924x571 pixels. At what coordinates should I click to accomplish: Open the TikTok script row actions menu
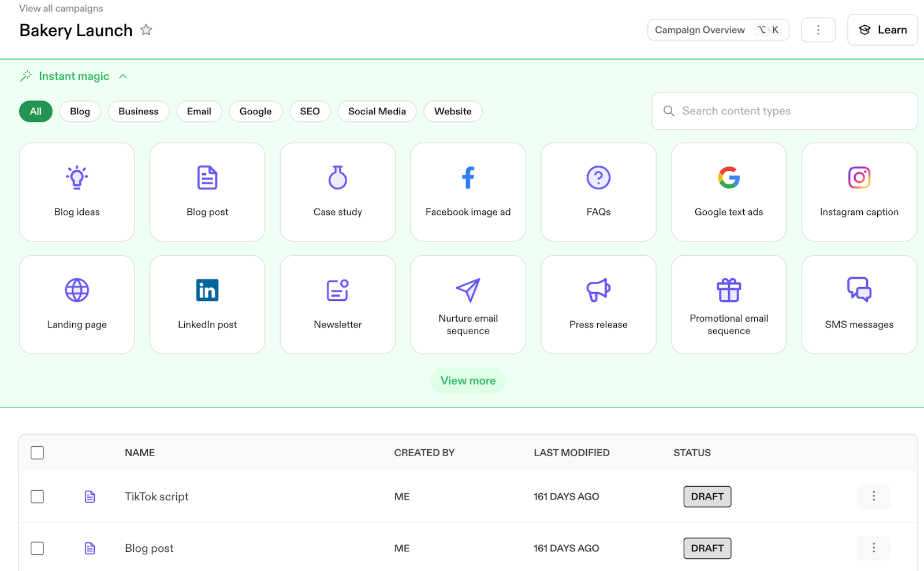coord(873,497)
